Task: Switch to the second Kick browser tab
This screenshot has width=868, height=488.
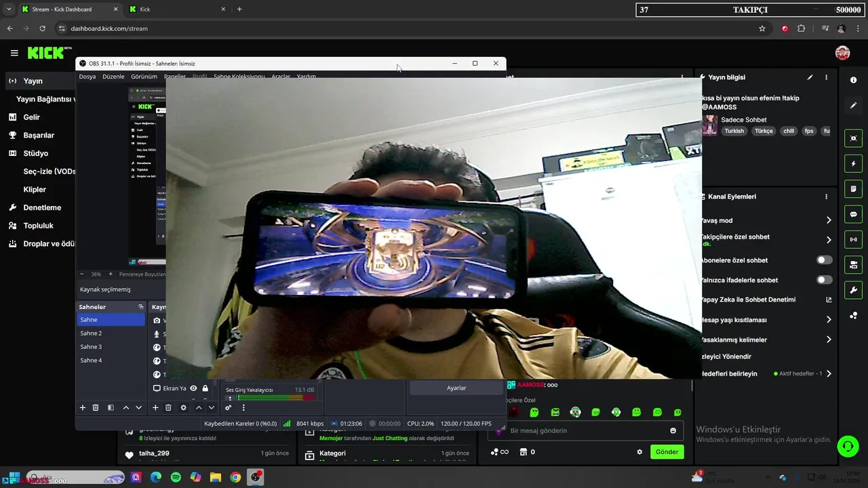Action: pyautogui.click(x=177, y=9)
